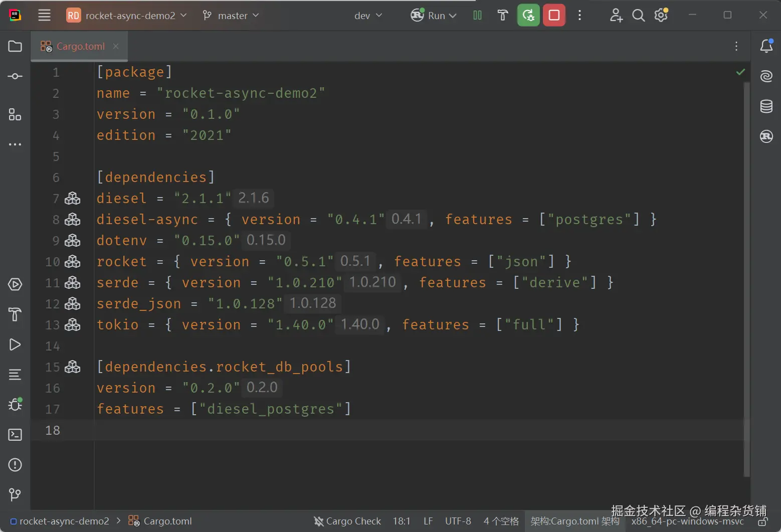Open the rocket-async-demo2 project dropdown
Image resolution: width=781 pixels, height=532 pixels.
(x=126, y=16)
